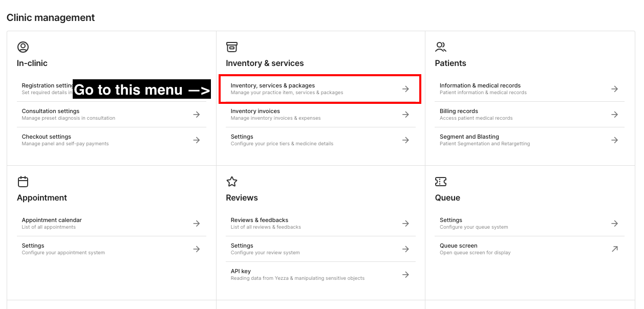Open Consultation settings menu item

tap(112, 115)
